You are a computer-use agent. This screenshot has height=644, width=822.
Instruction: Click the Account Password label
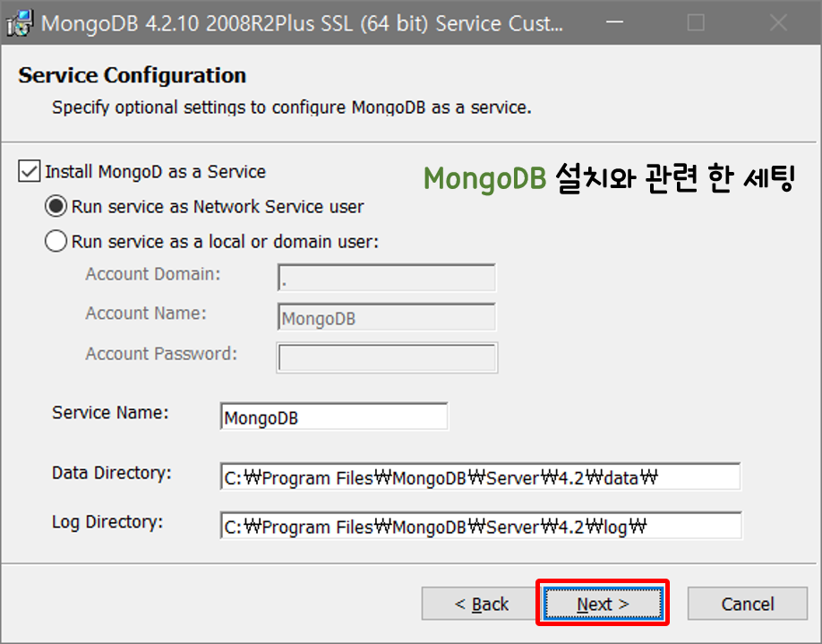161,354
